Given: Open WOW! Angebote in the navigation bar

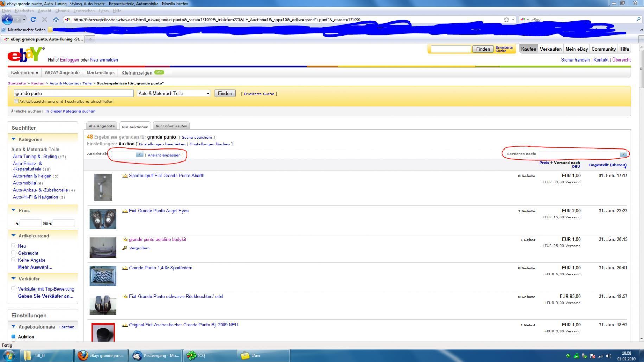Looking at the screenshot, I should [62, 73].
